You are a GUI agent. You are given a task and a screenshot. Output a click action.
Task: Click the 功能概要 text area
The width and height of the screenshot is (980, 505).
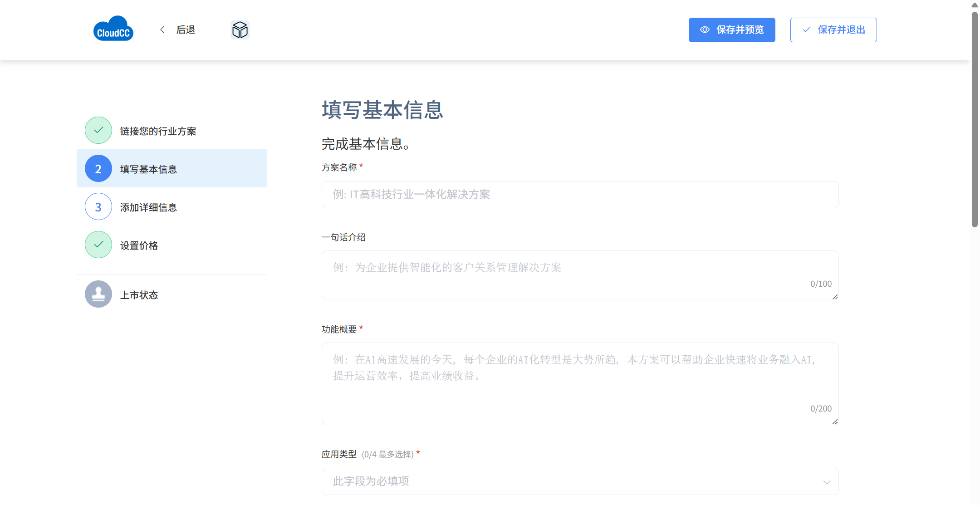pyautogui.click(x=580, y=383)
